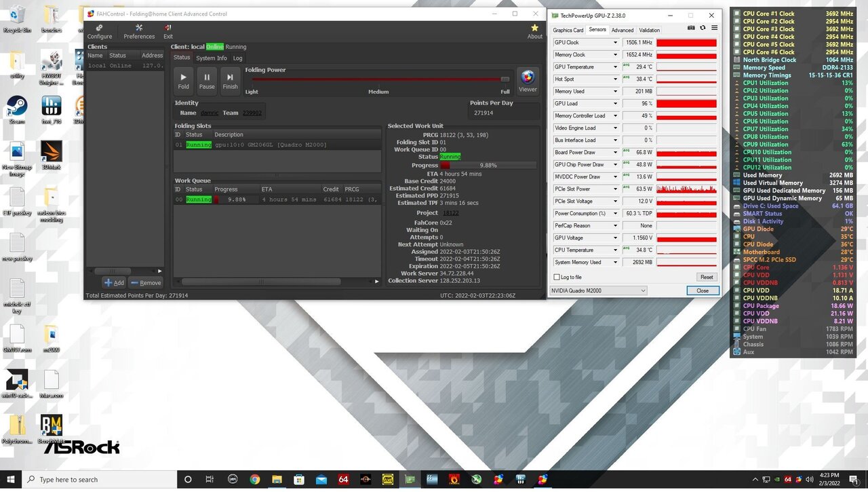The width and height of the screenshot is (868, 492).
Task: Enable the Log to file checkbox
Action: pyautogui.click(x=557, y=277)
